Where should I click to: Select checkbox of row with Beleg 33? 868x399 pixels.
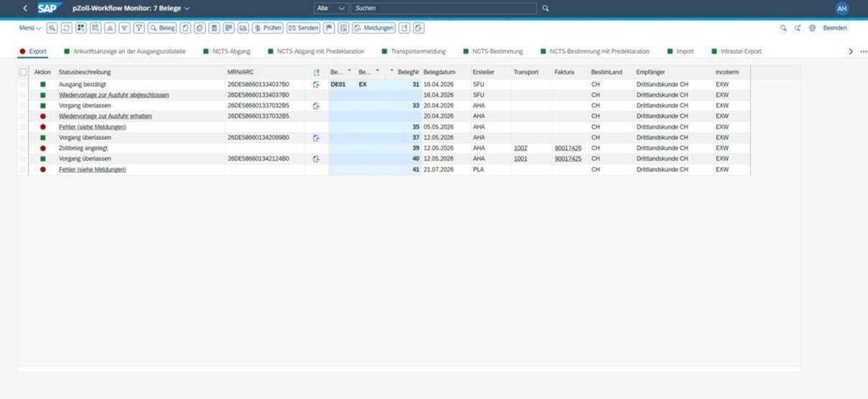[23, 105]
